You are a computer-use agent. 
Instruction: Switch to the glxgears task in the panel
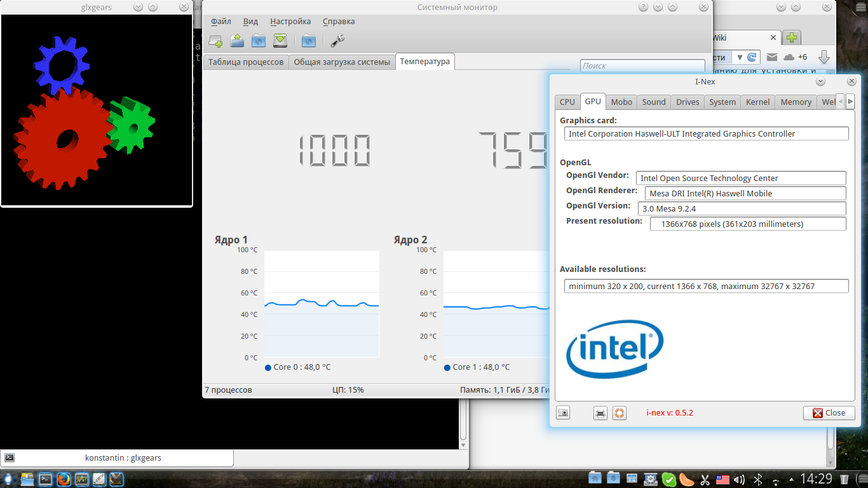pyautogui.click(x=117, y=479)
